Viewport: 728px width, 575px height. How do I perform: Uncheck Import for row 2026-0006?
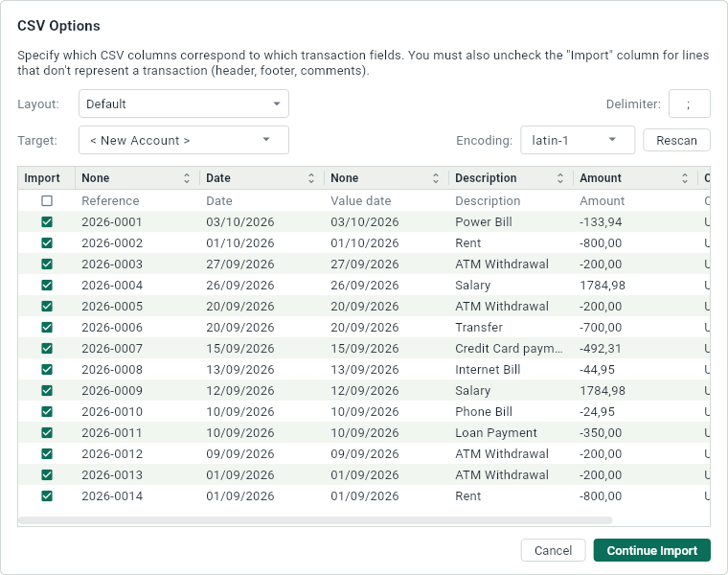(x=47, y=328)
